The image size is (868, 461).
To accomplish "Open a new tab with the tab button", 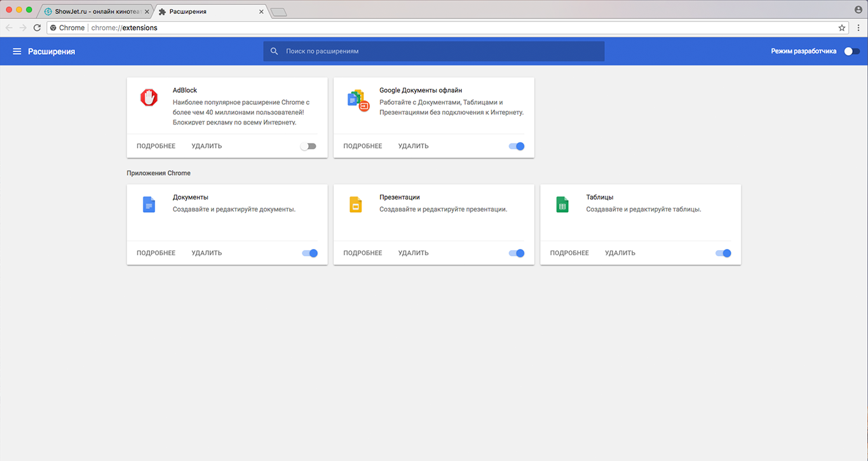I will [x=278, y=12].
